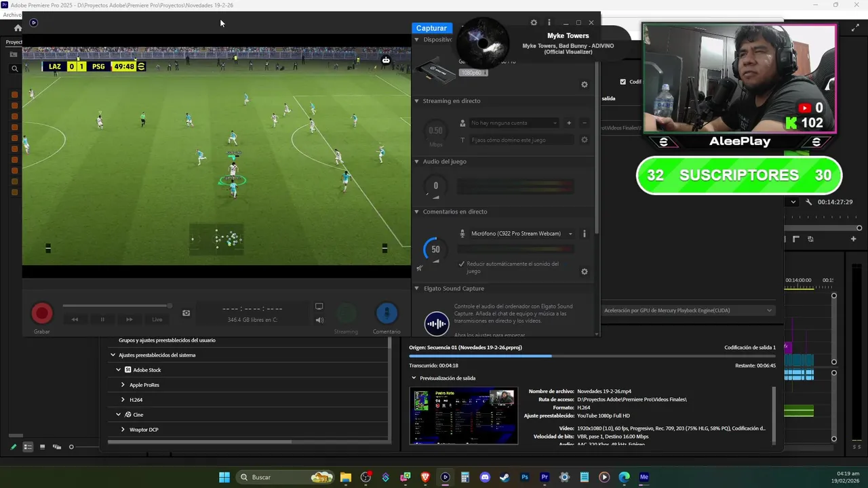The height and width of the screenshot is (488, 868).
Task: Click the rewind playback button
Action: pyautogui.click(x=75, y=319)
